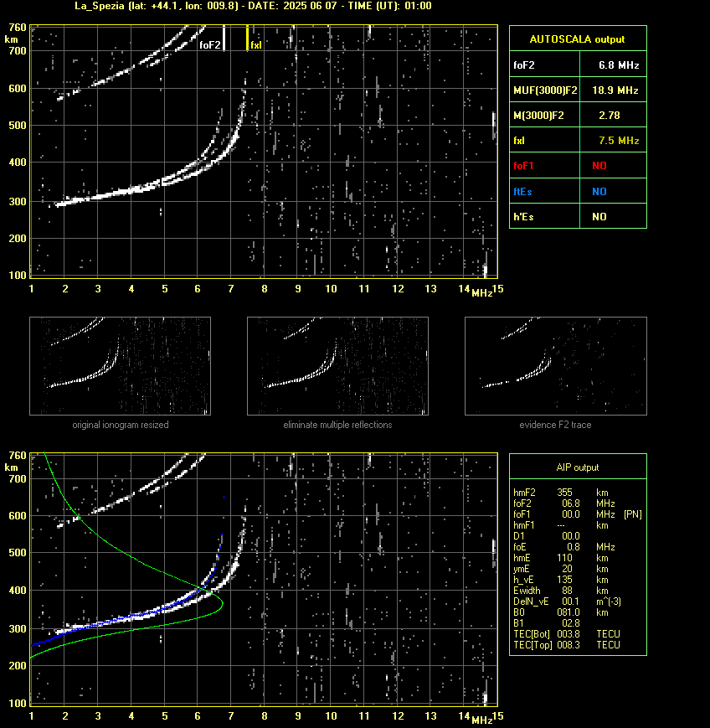The width and height of the screenshot is (710, 728).
Task: Click the B0 value '081.0' km
Action: click(x=569, y=612)
